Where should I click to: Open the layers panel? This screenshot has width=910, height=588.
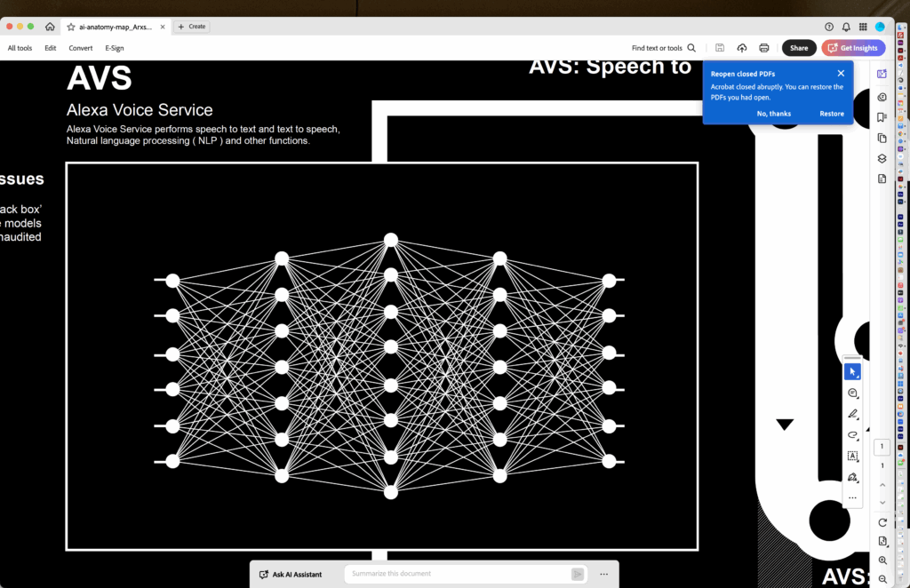click(x=882, y=158)
